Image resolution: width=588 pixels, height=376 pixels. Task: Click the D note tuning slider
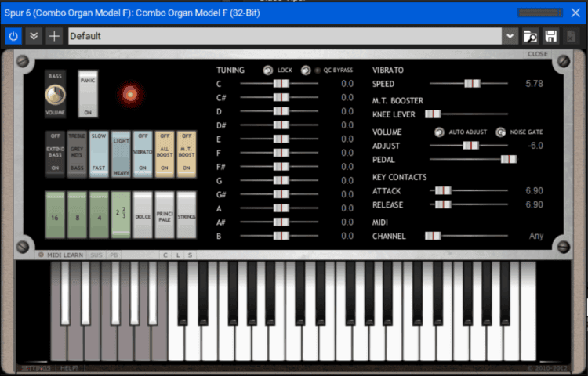(x=279, y=111)
